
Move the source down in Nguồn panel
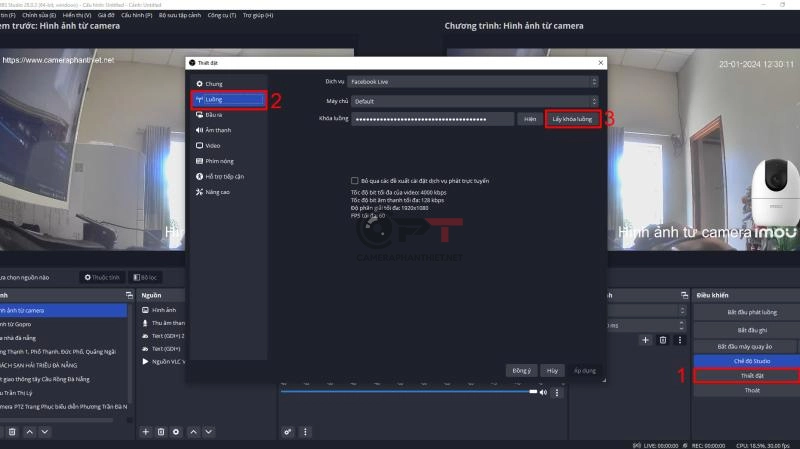point(209,432)
